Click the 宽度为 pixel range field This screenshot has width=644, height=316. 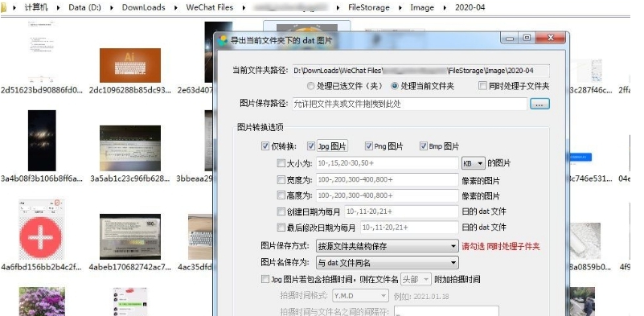click(388, 179)
